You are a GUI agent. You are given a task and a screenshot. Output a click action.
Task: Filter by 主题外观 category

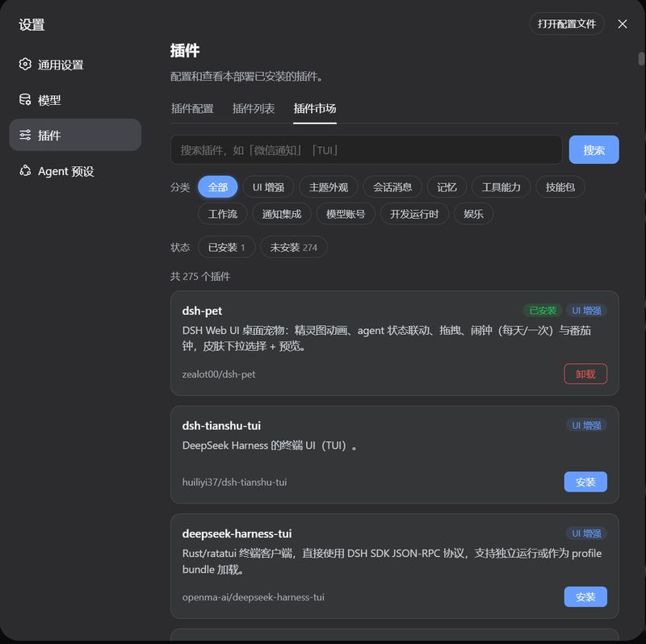329,187
